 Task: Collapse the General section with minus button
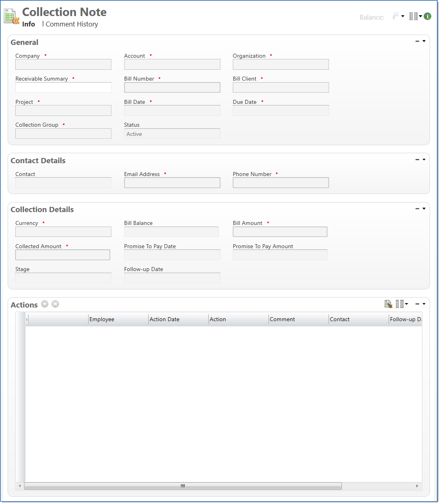point(417,41)
